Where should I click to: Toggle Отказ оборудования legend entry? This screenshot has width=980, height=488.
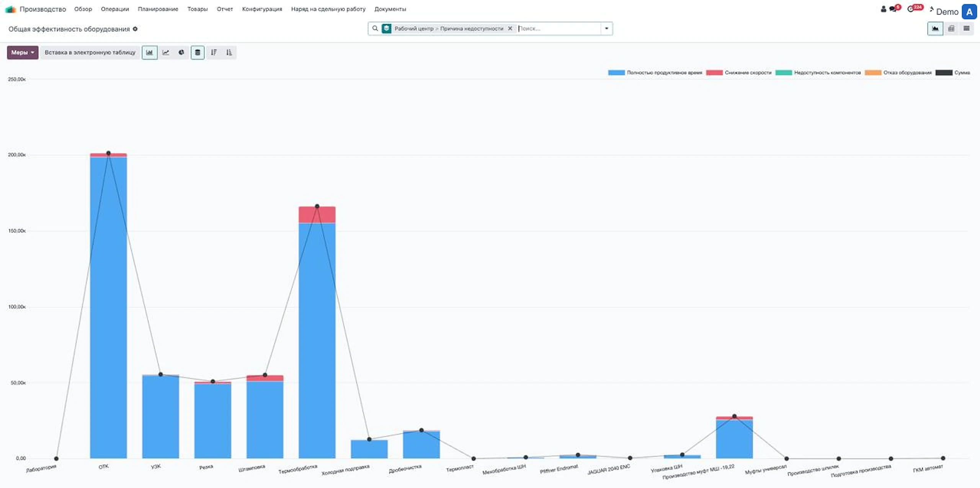click(898, 73)
